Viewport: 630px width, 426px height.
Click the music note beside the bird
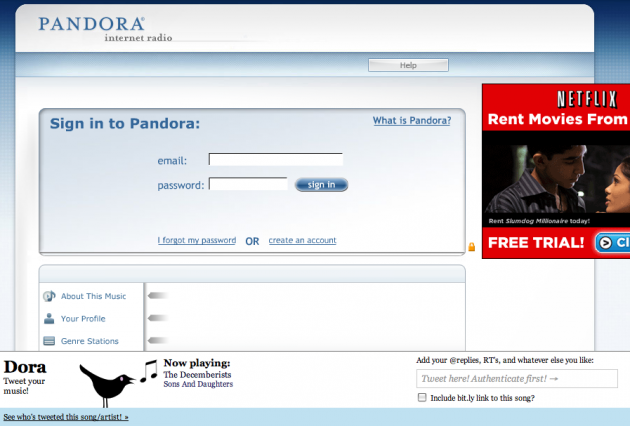coord(149,371)
